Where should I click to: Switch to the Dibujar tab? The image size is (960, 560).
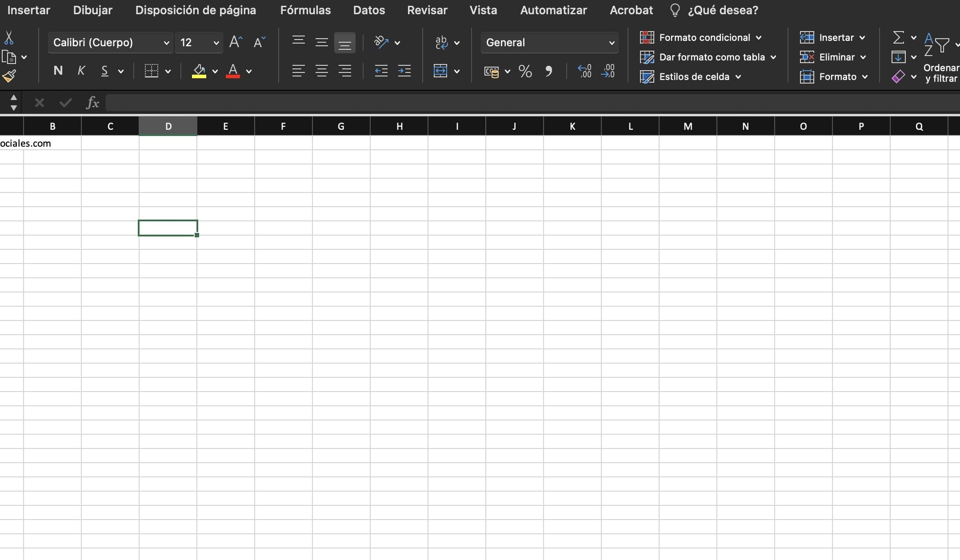pyautogui.click(x=92, y=10)
